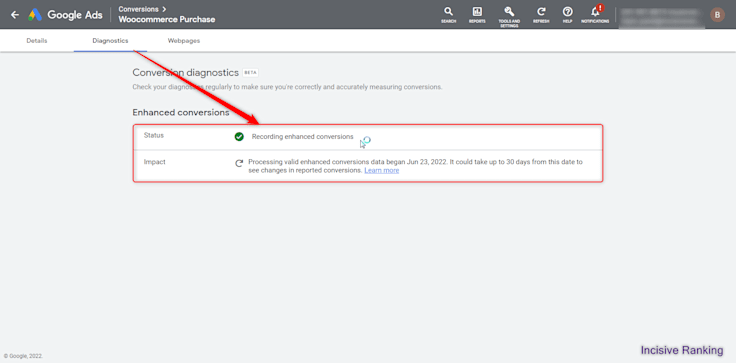The height and width of the screenshot is (363, 736).
Task: Click the Status row label
Action: pyautogui.click(x=153, y=135)
